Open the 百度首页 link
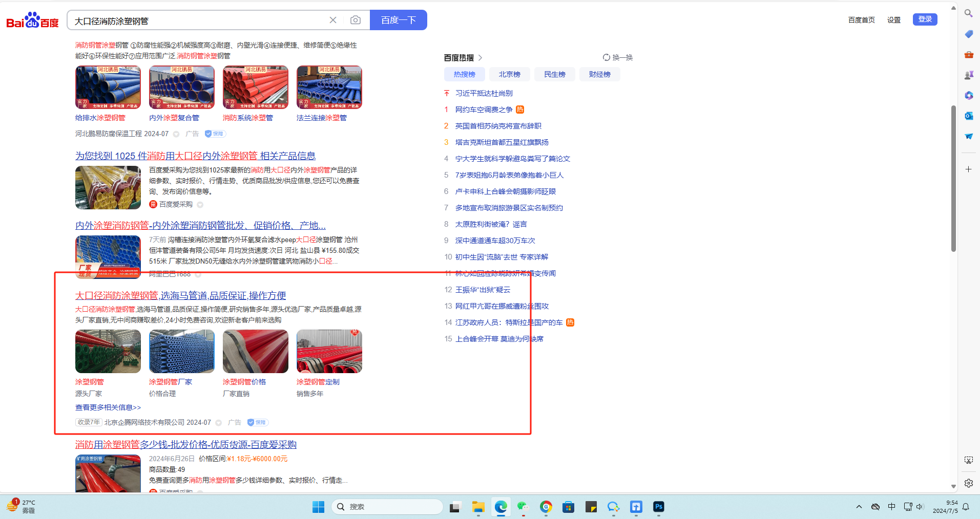The image size is (980, 519). coord(861,20)
